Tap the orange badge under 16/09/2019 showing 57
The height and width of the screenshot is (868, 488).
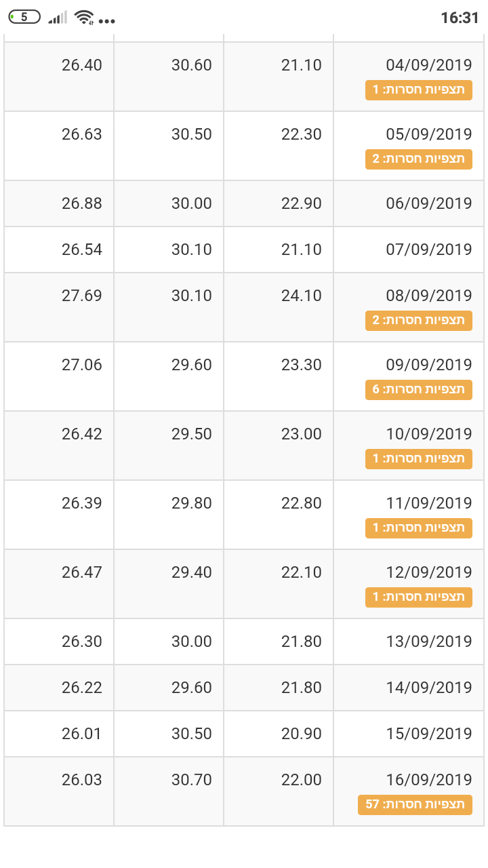point(415,805)
